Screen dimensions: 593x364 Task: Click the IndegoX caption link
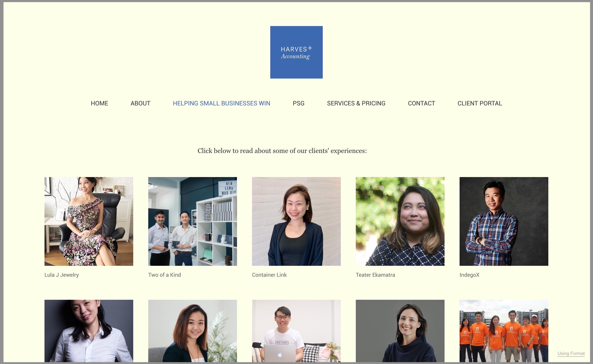(469, 275)
